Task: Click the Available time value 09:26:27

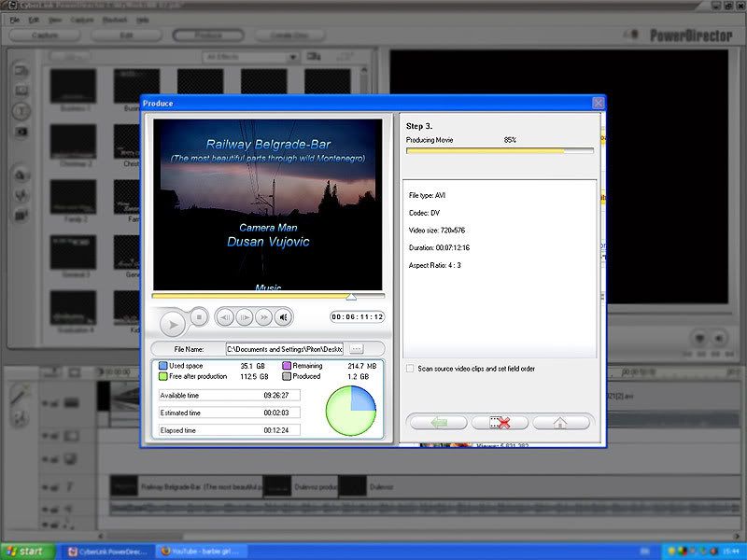Action: coord(276,395)
